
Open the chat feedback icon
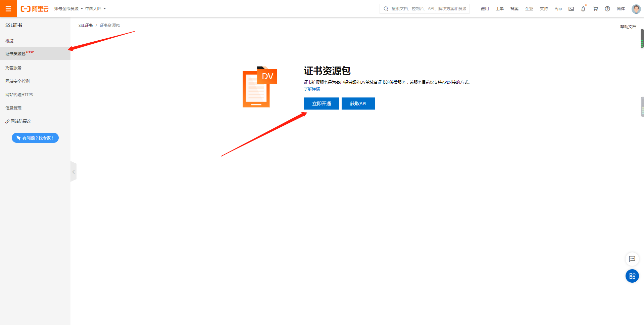click(x=632, y=259)
